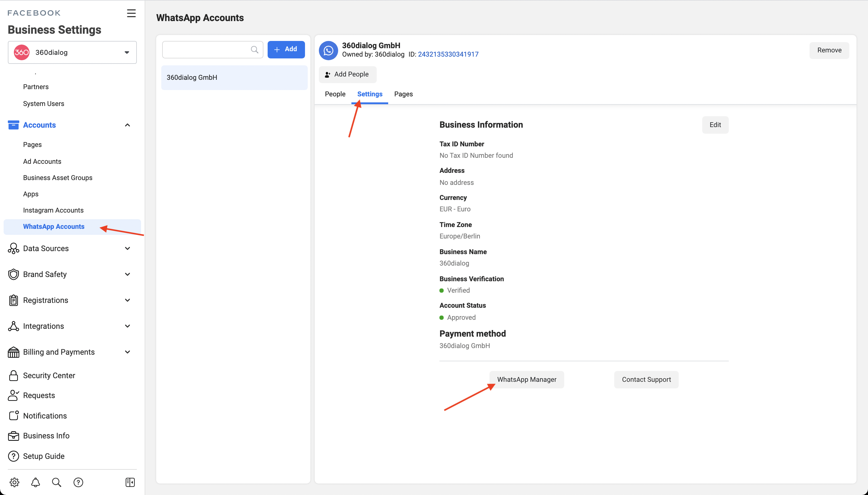Select WhatsApp Accounts in sidebar
Viewport: 868px width, 495px height.
point(72,227)
